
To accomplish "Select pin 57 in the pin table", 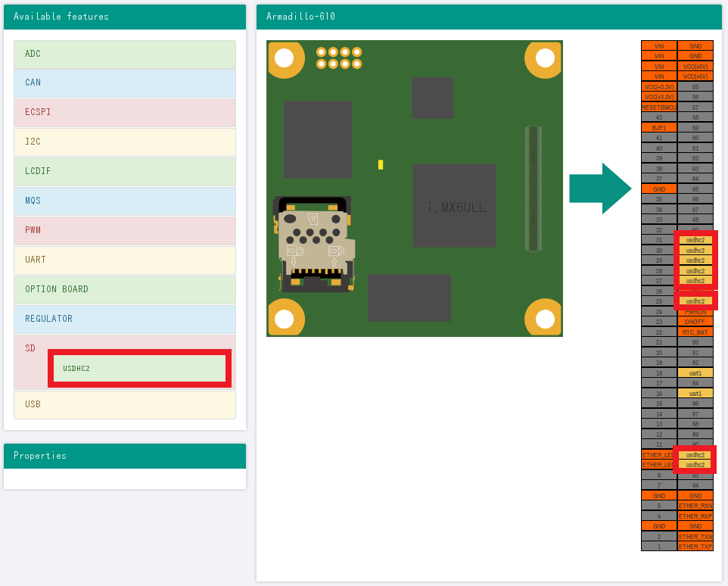I will point(695,108).
